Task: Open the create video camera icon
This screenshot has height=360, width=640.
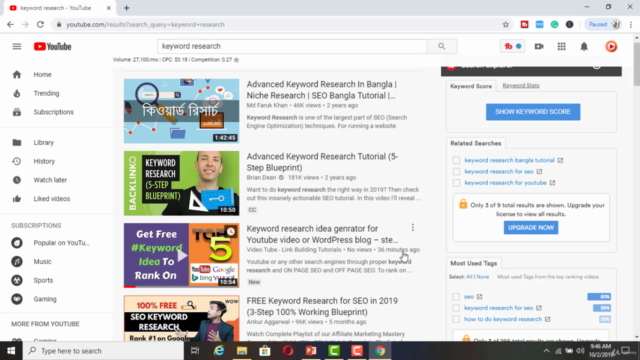Action: (x=539, y=47)
